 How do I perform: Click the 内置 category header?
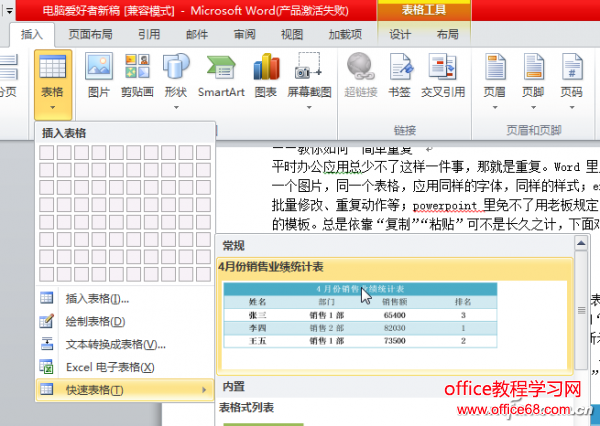pyautogui.click(x=233, y=386)
